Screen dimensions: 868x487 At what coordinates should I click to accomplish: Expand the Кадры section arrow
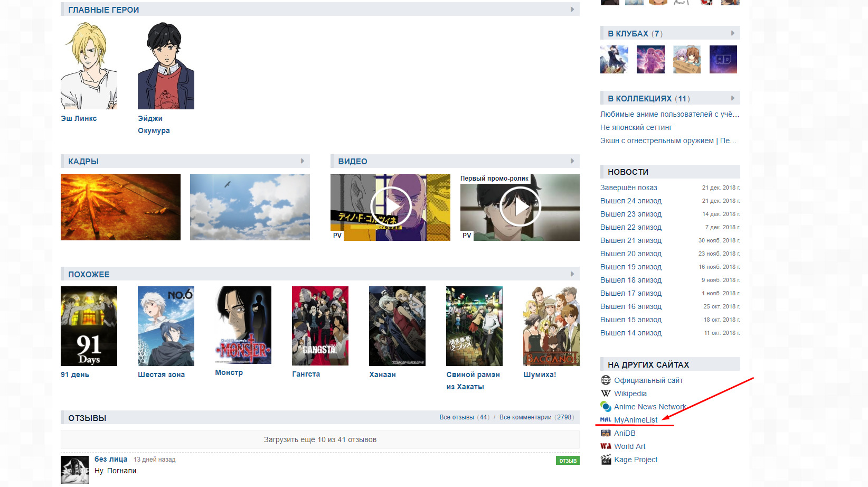pyautogui.click(x=303, y=161)
